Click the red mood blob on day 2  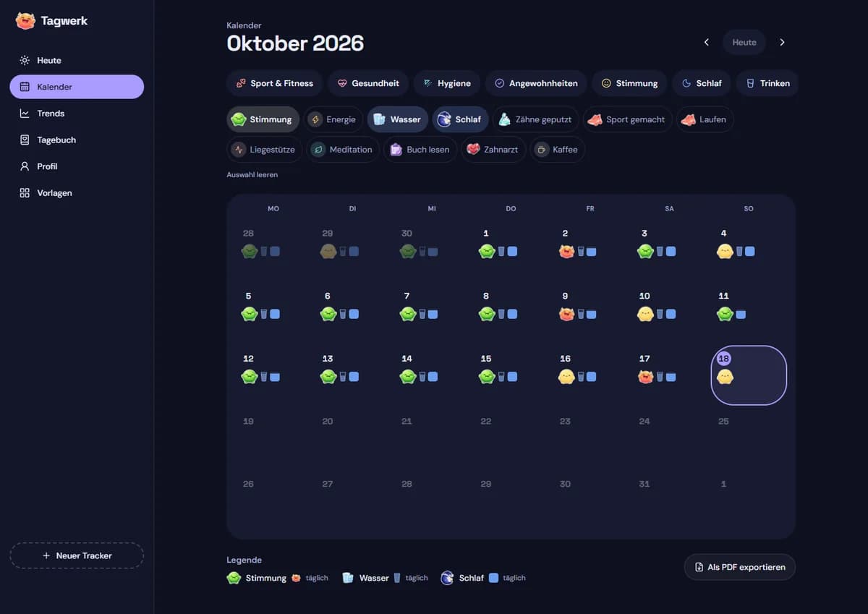coord(566,251)
